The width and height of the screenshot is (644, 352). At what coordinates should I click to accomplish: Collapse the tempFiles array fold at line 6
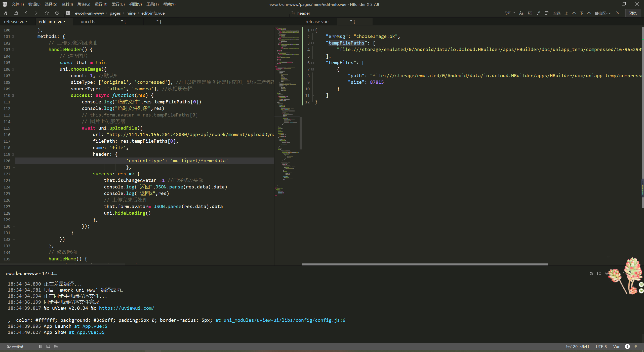(x=313, y=63)
